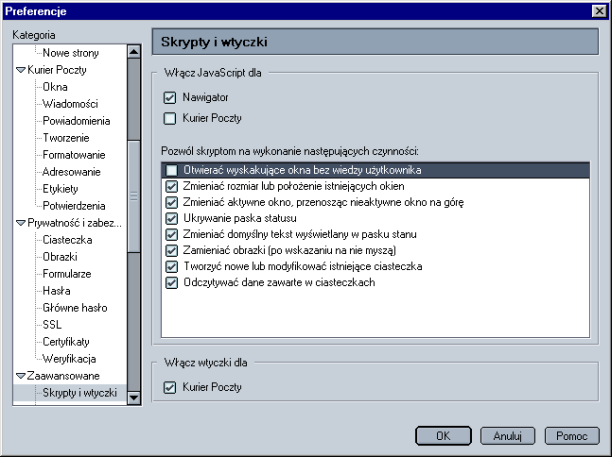Select Formularze category
Image resolution: width=612 pixels, height=457 pixels.
coord(67,274)
